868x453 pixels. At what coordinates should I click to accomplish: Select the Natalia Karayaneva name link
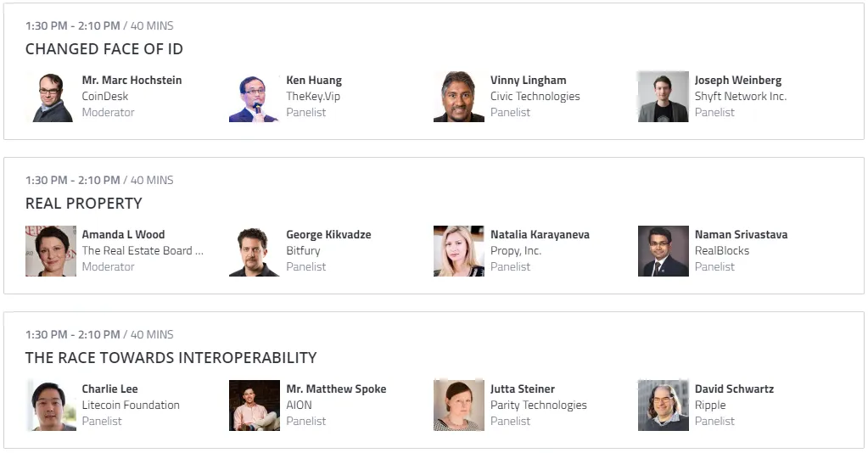(x=540, y=235)
